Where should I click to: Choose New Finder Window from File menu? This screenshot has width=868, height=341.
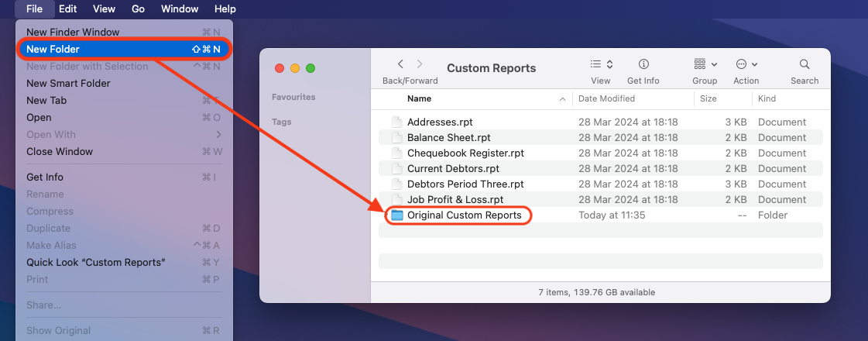click(x=124, y=32)
